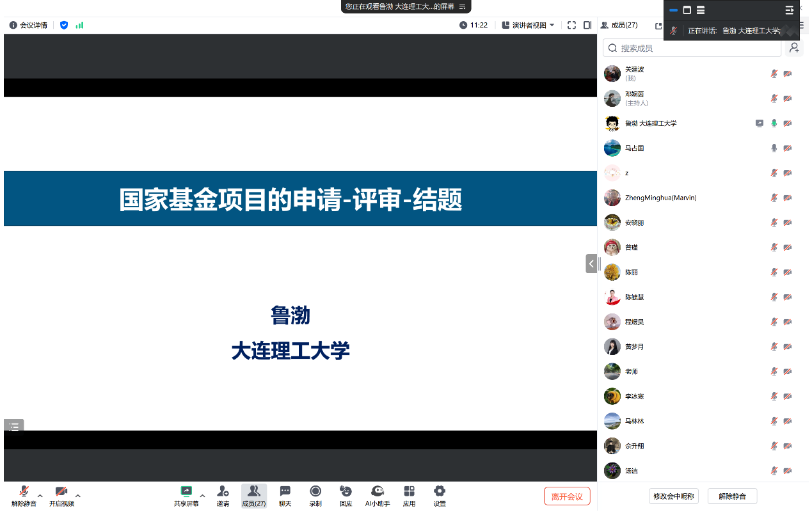Expand options arrow next to 共享屏幕
The image size is (812, 513).
pos(203,496)
